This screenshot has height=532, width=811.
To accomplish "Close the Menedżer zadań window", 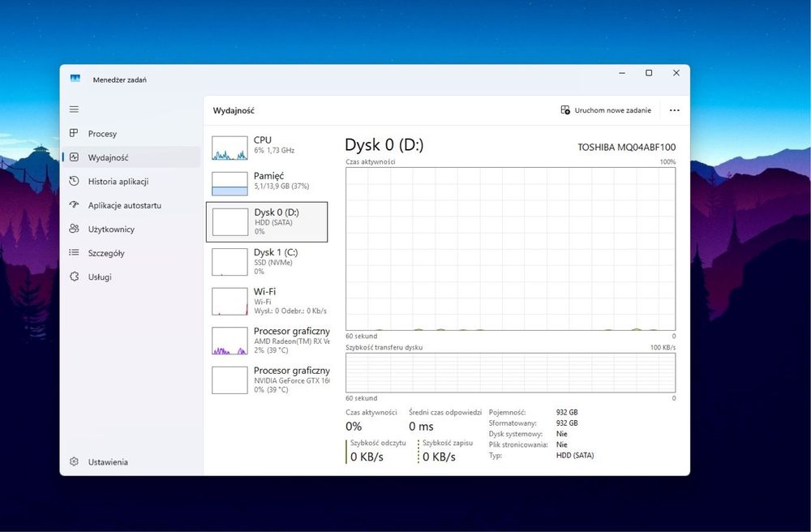I will 676,73.
